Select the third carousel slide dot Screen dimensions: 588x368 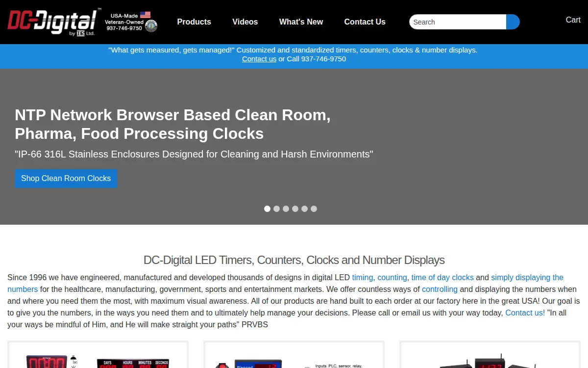tap(286, 209)
